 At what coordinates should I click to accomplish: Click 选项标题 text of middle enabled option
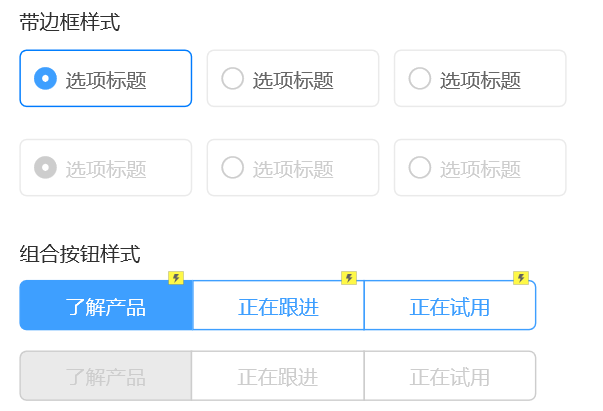pyautogui.click(x=293, y=80)
